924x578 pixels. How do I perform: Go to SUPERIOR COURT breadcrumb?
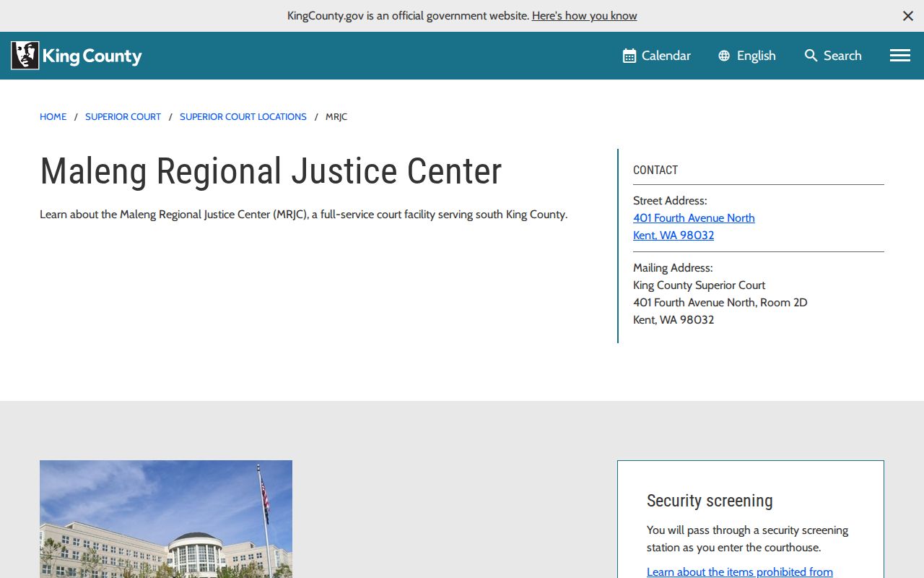[123, 116]
